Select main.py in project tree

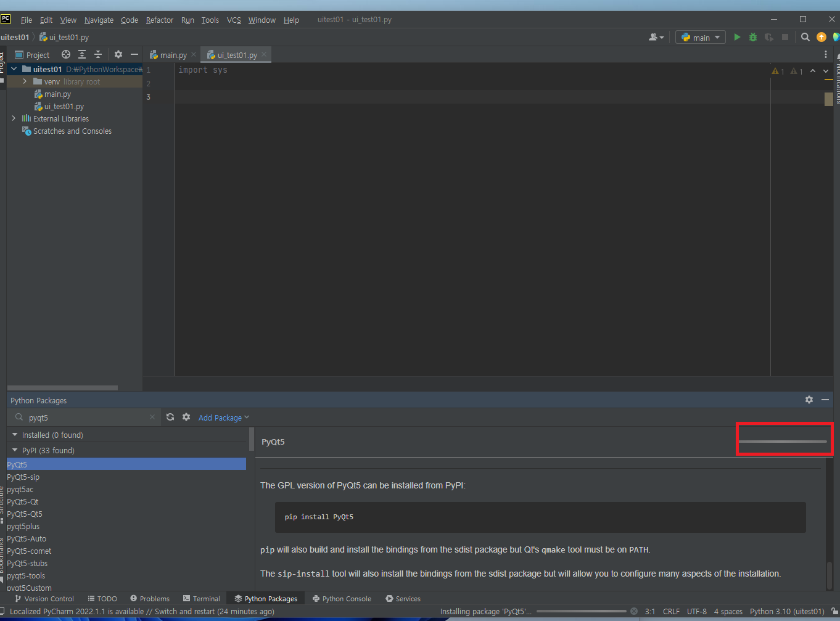(57, 94)
